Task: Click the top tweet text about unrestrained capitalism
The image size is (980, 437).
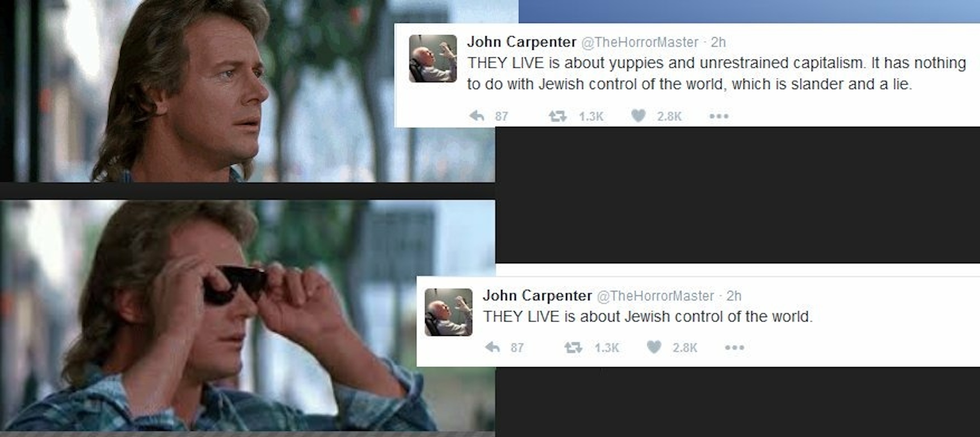Action: pyautogui.click(x=716, y=73)
